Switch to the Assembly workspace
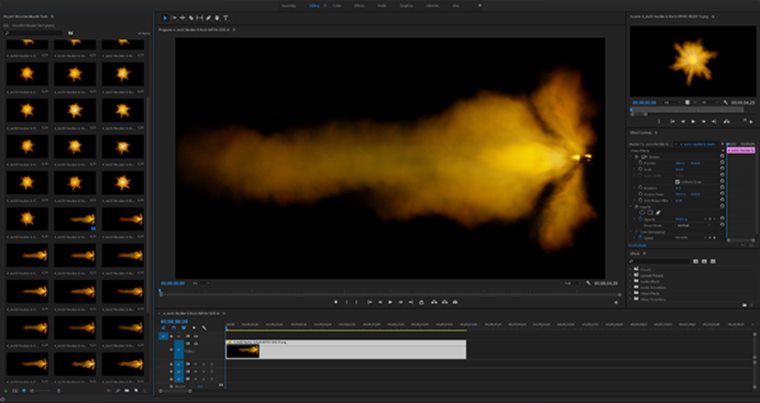This screenshot has width=760, height=403. [x=289, y=5]
